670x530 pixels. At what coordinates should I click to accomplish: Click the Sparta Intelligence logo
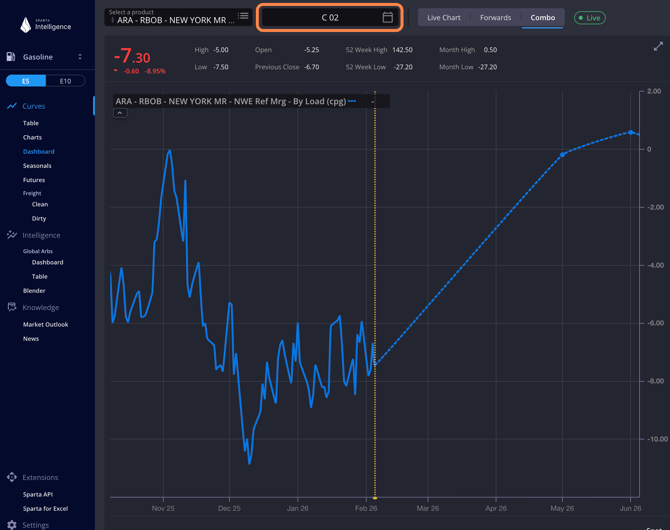[46, 24]
